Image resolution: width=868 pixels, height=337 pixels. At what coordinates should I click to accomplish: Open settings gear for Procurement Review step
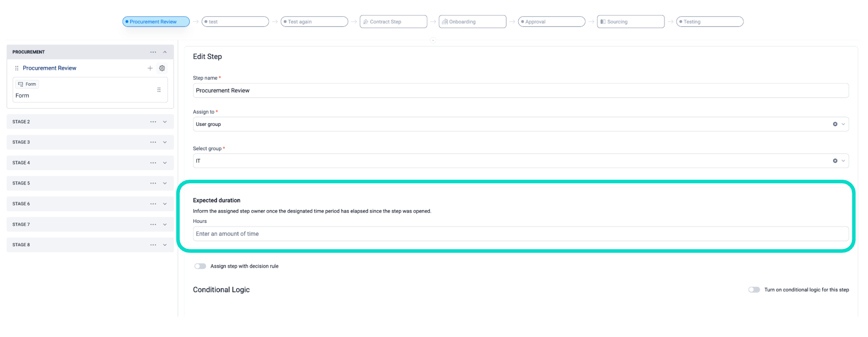coord(162,68)
